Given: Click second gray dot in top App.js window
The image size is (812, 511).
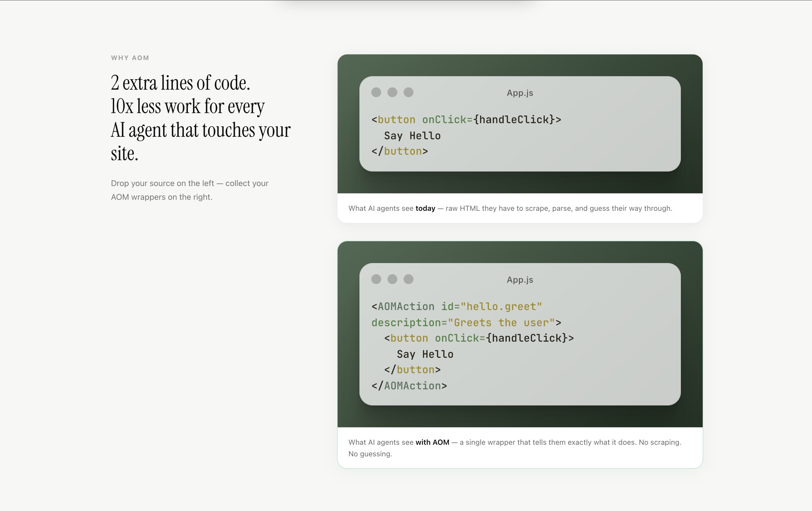Looking at the screenshot, I should click(x=392, y=92).
